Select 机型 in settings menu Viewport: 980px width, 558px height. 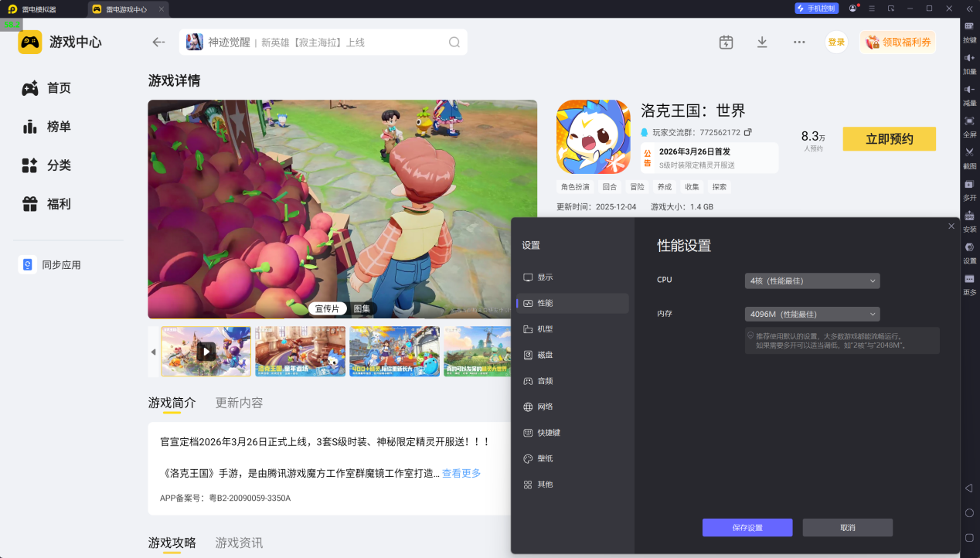point(573,328)
